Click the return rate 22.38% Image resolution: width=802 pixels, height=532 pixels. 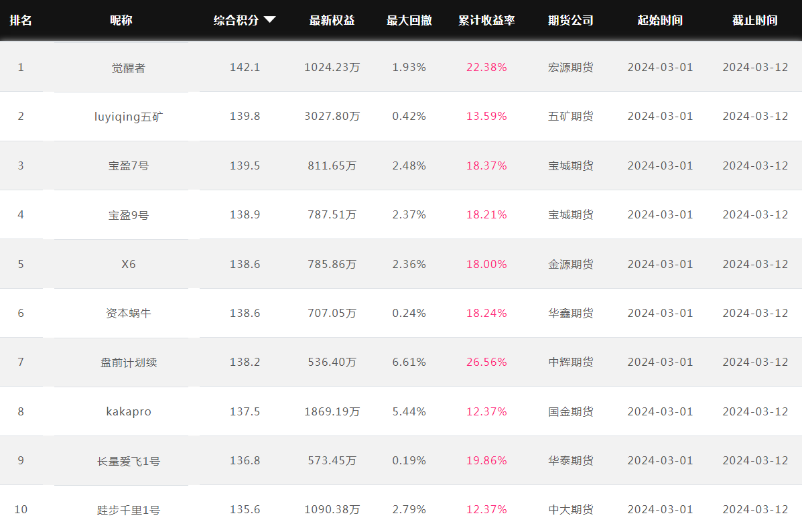[486, 67]
